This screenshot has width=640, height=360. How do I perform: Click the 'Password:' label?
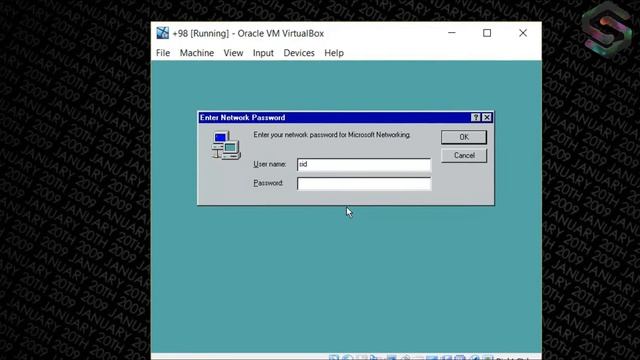268,183
